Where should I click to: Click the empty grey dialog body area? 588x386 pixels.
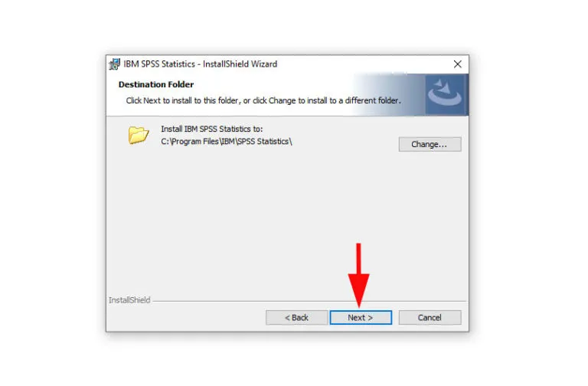click(x=287, y=218)
